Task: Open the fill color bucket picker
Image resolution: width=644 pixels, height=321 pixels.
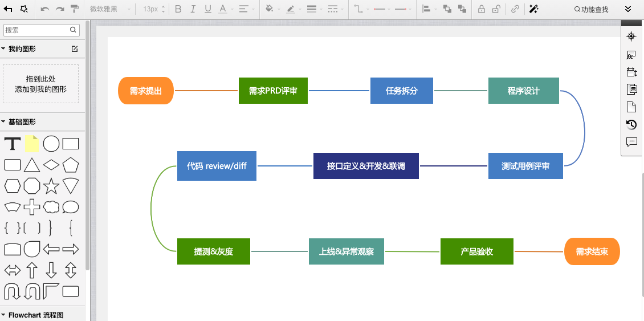Action: (x=272, y=9)
